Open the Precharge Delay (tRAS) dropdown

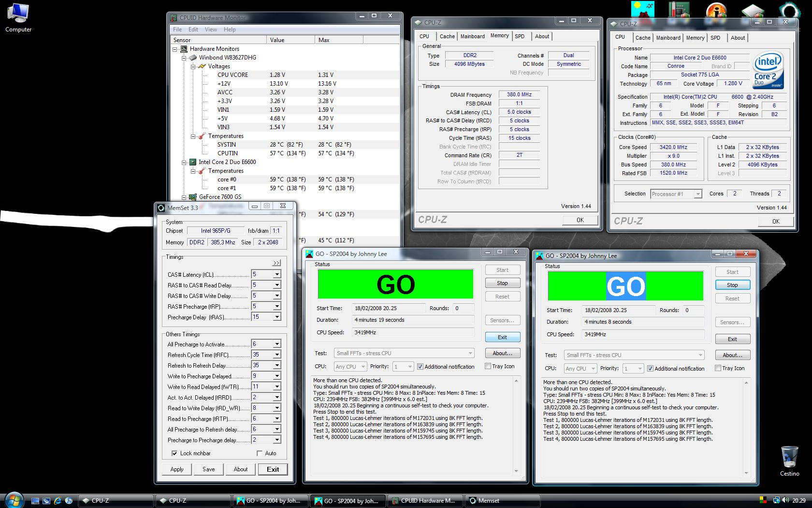pyautogui.click(x=277, y=317)
